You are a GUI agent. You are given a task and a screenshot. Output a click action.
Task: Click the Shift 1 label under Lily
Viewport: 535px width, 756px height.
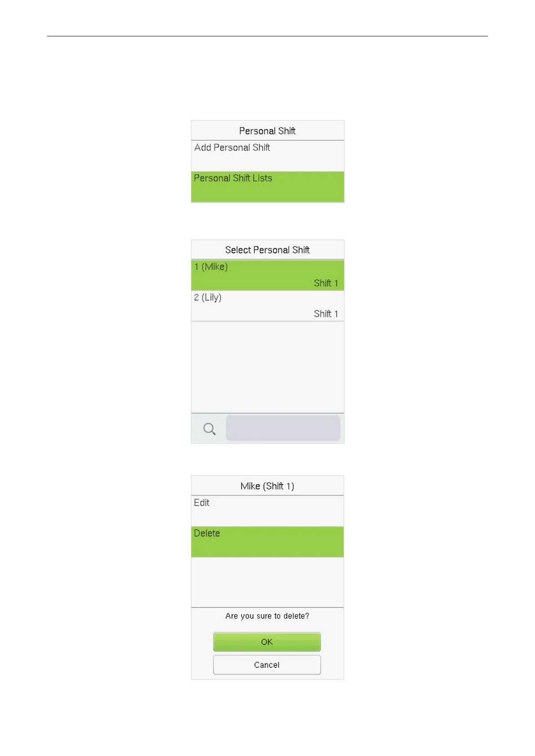[326, 314]
